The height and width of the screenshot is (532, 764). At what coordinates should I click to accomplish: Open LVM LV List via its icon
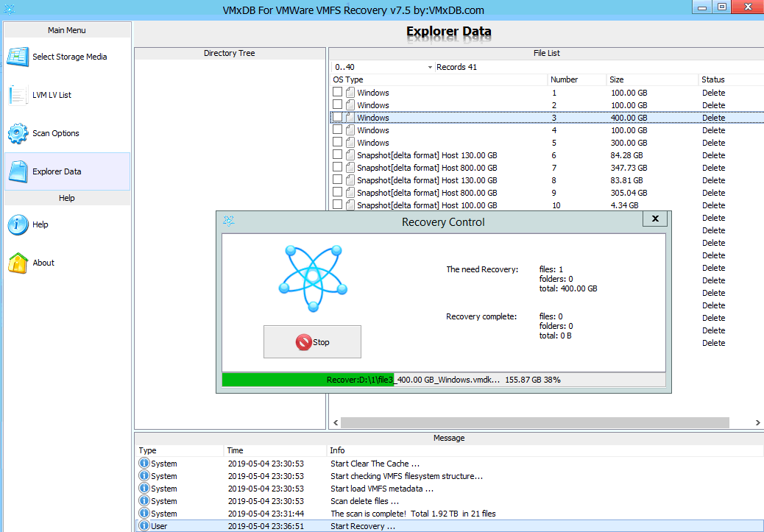[x=18, y=95]
